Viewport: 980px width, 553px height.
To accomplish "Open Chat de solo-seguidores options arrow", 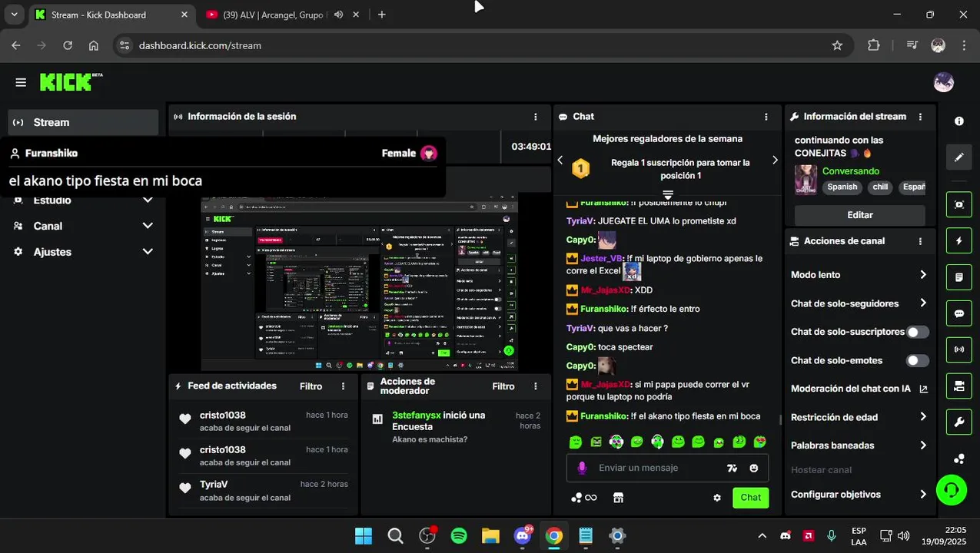I will (x=923, y=303).
